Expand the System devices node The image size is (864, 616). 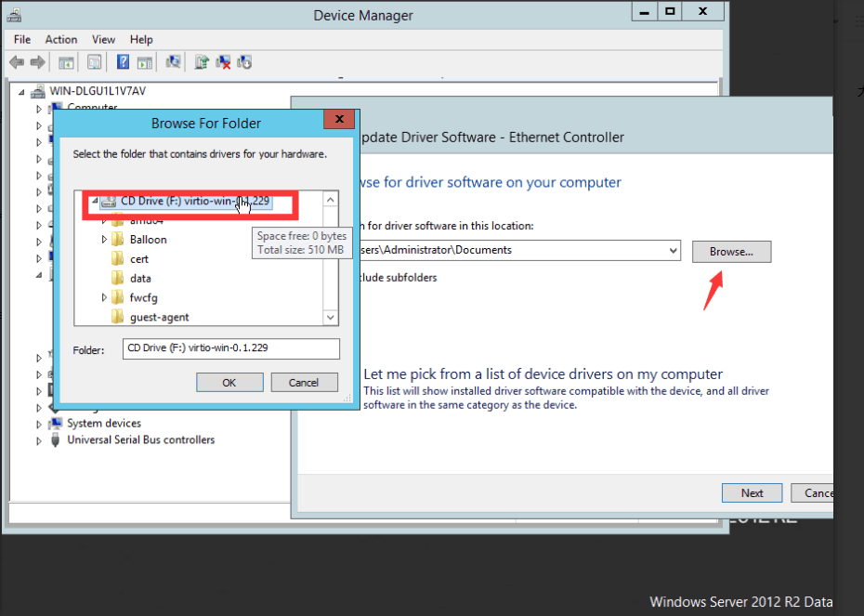click(x=39, y=425)
